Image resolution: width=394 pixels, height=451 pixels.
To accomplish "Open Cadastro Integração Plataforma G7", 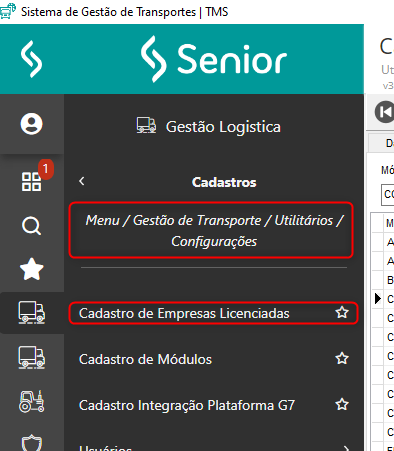I will 187,405.
